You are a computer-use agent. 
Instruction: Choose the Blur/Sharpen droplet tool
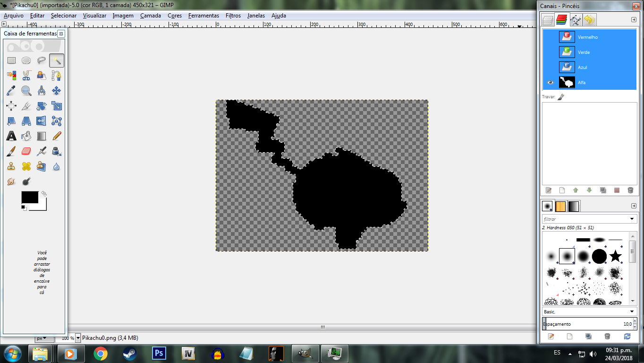click(x=57, y=166)
